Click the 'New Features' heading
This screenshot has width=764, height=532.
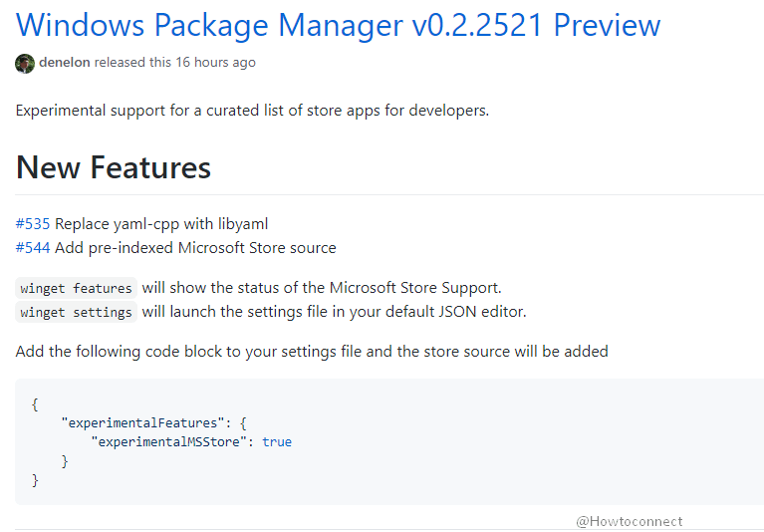tap(113, 167)
